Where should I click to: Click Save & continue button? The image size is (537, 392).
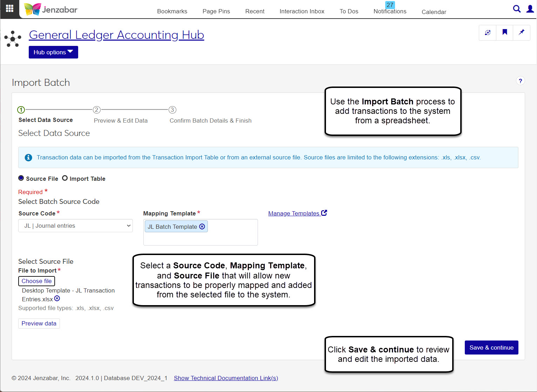pyautogui.click(x=491, y=348)
